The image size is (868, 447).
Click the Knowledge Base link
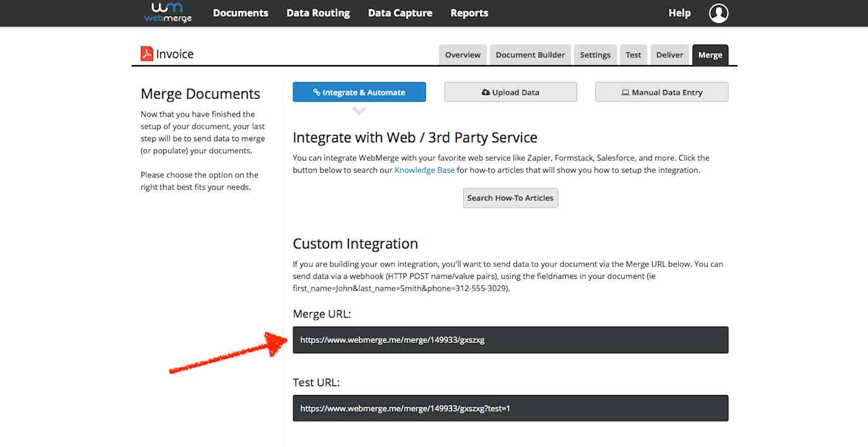424,169
